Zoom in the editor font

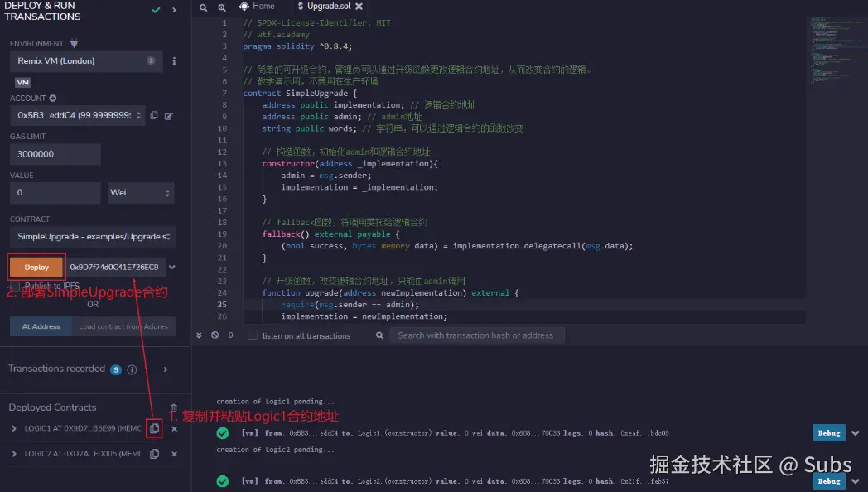point(222,7)
